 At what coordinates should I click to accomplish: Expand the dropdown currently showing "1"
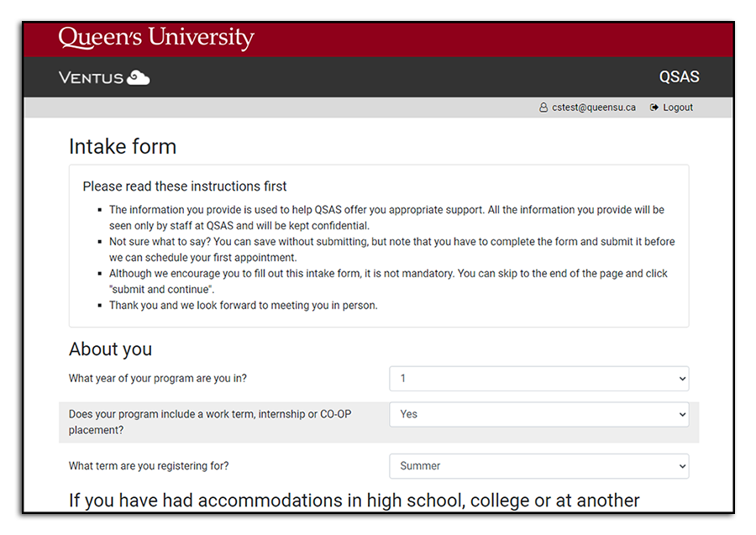538,379
